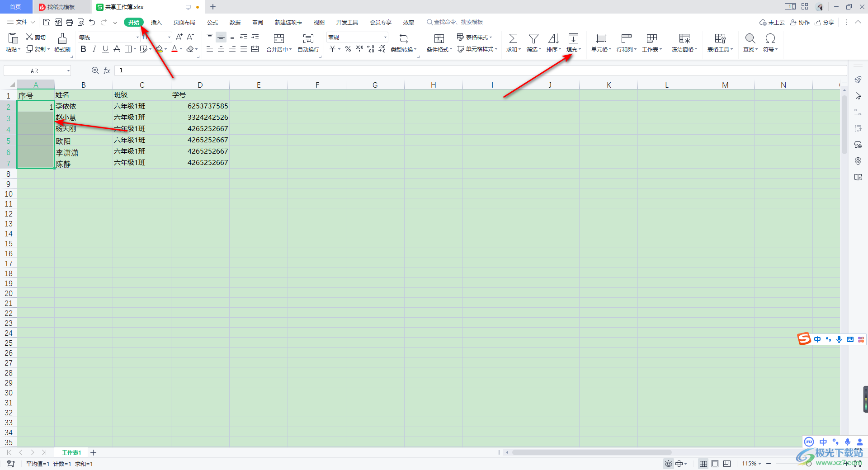Expand Cell Style (单元格样式) dropdown

tap(496, 49)
